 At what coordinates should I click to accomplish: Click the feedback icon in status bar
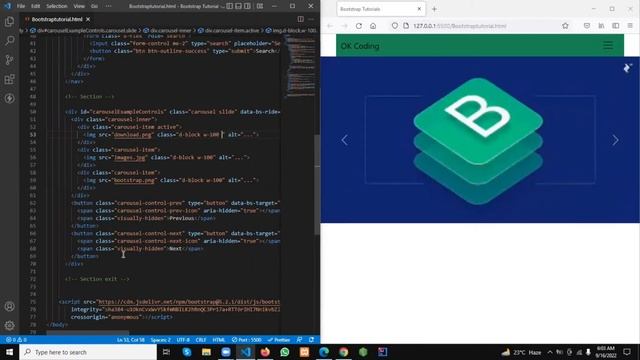300,340
